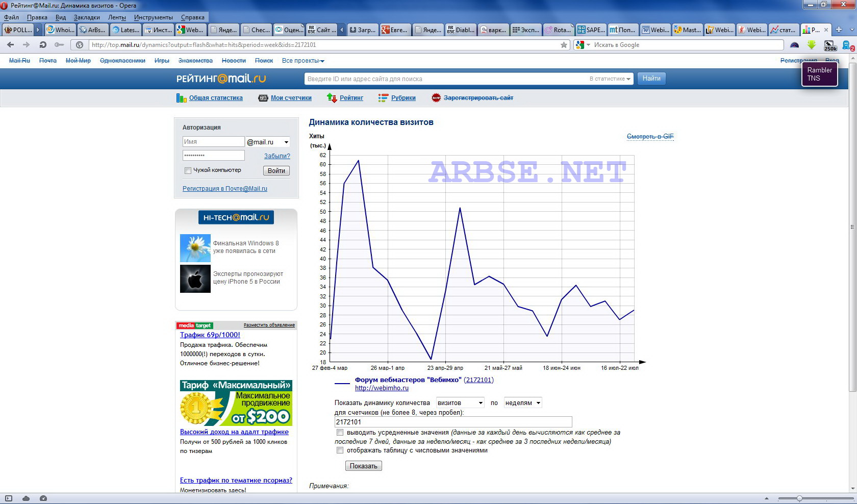Switch to the SAPE... tab

pos(591,30)
